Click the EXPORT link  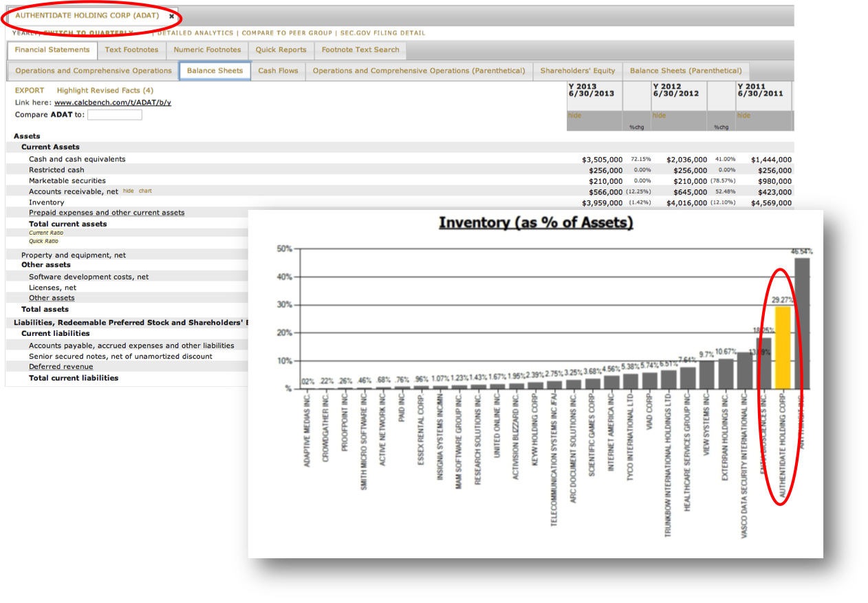coord(30,90)
